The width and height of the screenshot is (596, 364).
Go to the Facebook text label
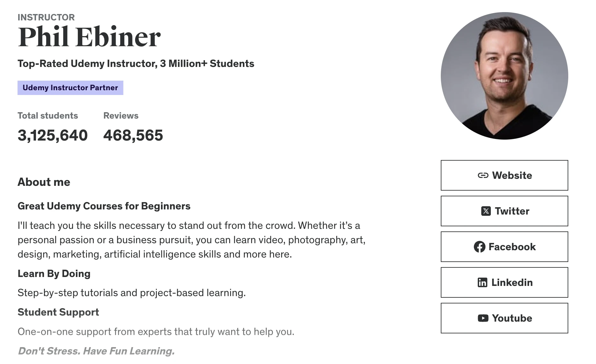[x=512, y=247]
